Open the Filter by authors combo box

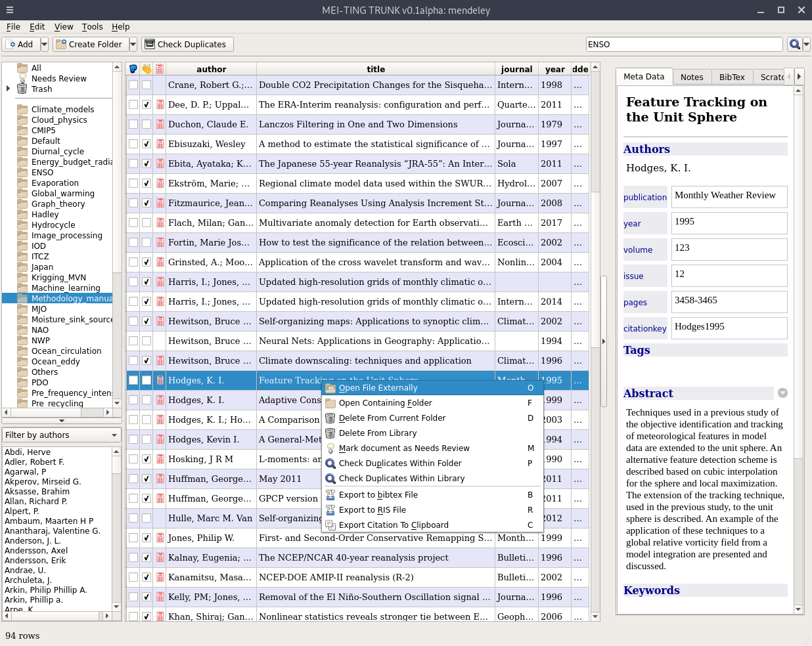tap(61, 435)
